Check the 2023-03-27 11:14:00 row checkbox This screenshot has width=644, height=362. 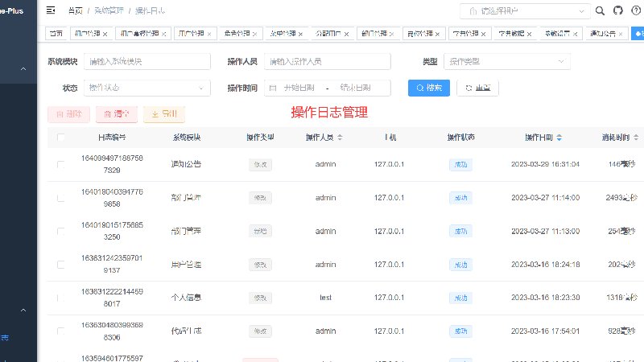pos(61,198)
